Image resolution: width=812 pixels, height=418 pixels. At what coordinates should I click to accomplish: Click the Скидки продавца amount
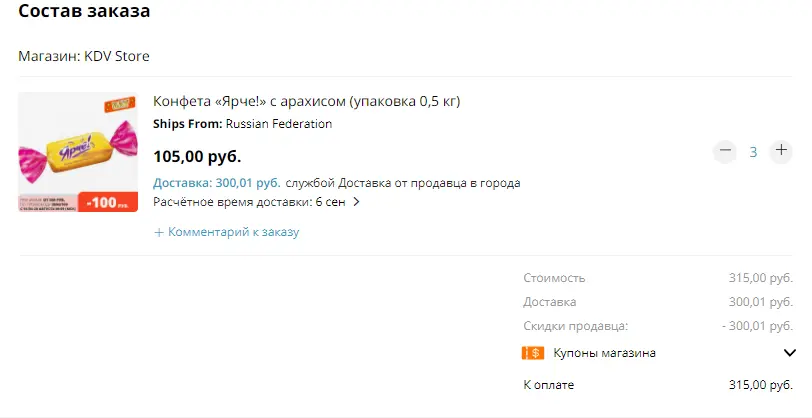click(757, 326)
